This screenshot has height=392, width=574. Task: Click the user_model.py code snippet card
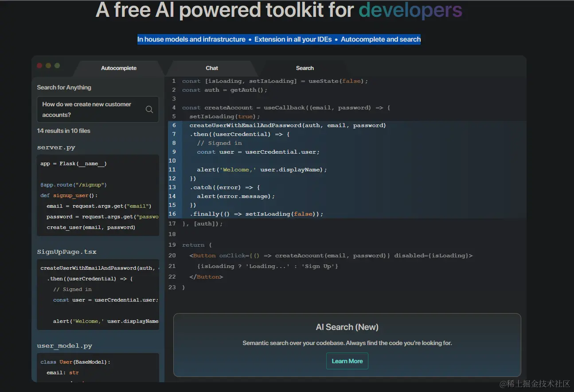(x=98, y=367)
